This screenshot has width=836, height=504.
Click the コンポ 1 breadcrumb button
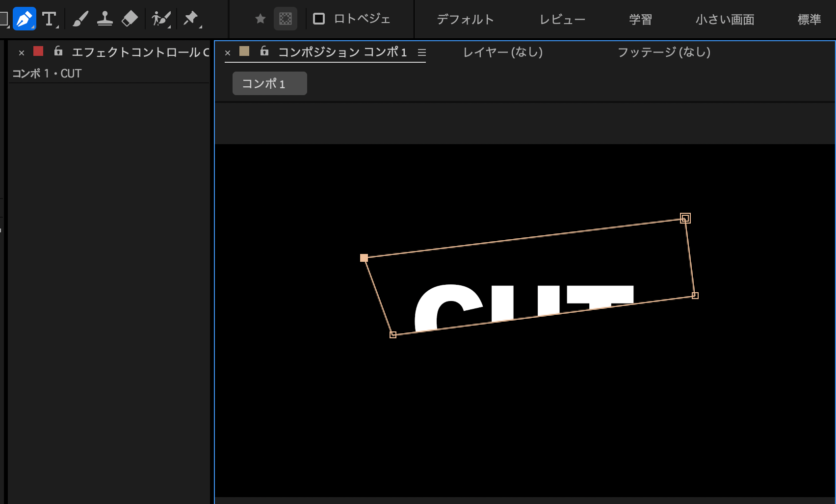pyautogui.click(x=269, y=83)
